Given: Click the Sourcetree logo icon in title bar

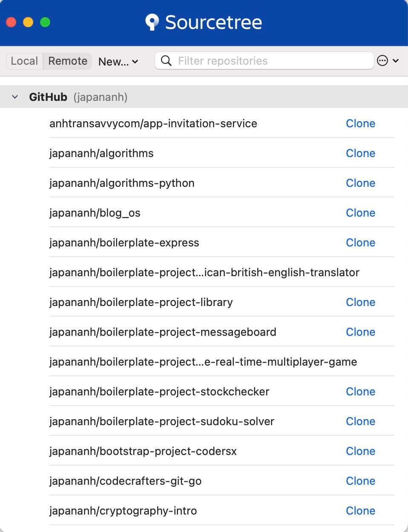Looking at the screenshot, I should point(152,22).
